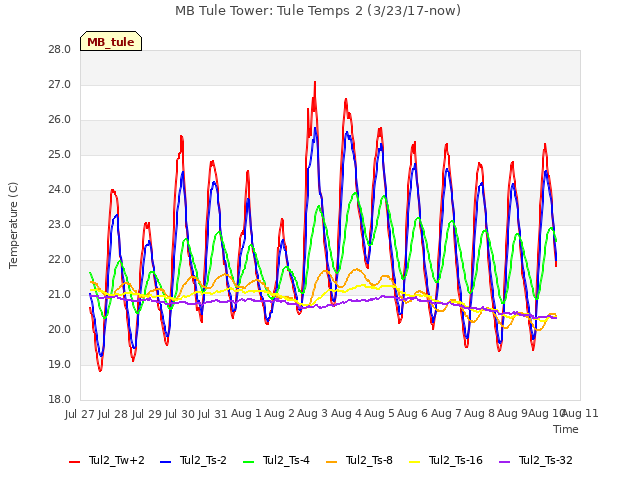640x480 pixels.
Task: Click the 20.0 y-axis tick label
Action: tap(60, 329)
